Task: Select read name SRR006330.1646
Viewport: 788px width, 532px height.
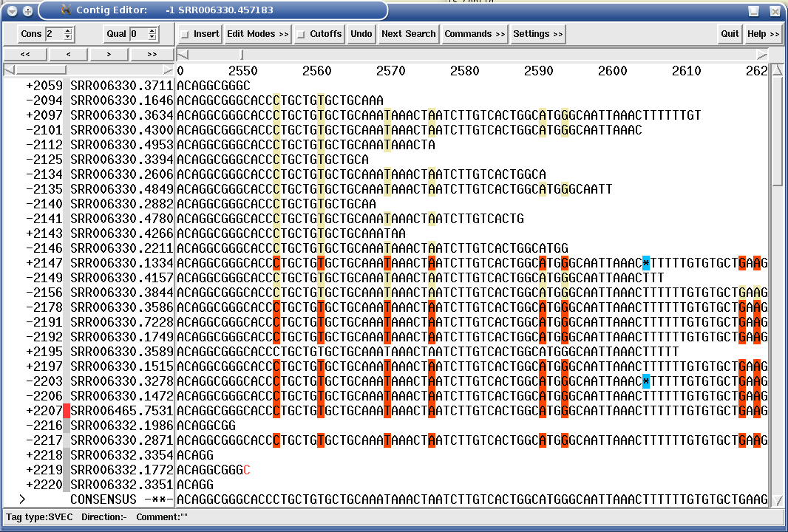Action: tap(122, 100)
